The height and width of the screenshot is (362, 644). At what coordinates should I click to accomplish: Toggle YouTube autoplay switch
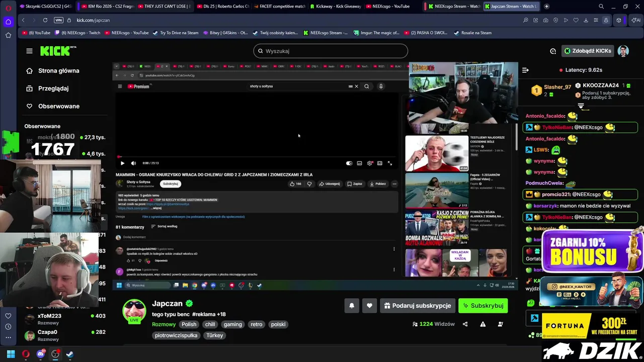[x=349, y=163]
